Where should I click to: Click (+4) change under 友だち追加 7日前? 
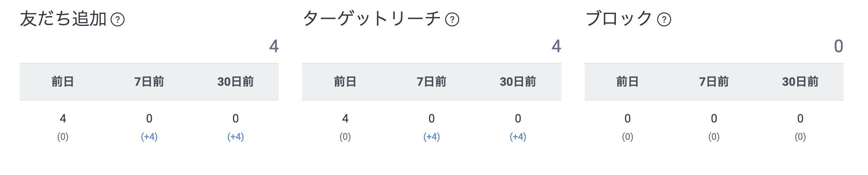(149, 137)
